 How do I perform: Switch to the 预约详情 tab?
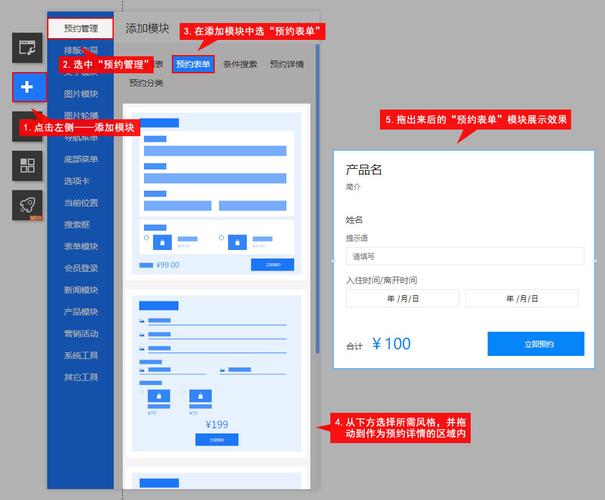(x=287, y=64)
